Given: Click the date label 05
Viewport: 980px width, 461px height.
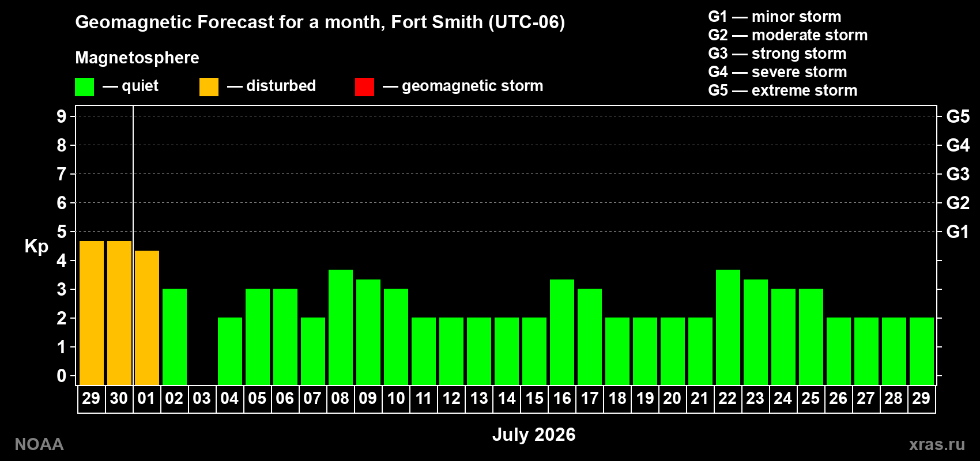Looking at the screenshot, I should pyautogui.click(x=257, y=398).
